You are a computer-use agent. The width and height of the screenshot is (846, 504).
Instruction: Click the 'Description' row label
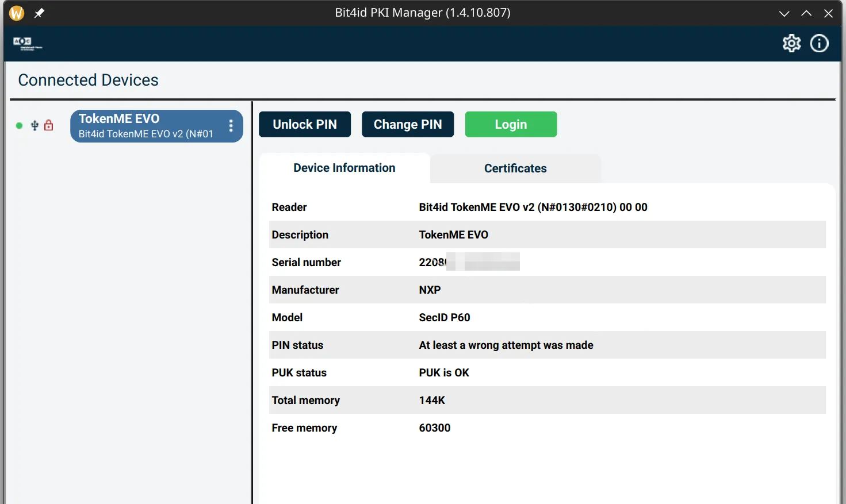pos(300,234)
